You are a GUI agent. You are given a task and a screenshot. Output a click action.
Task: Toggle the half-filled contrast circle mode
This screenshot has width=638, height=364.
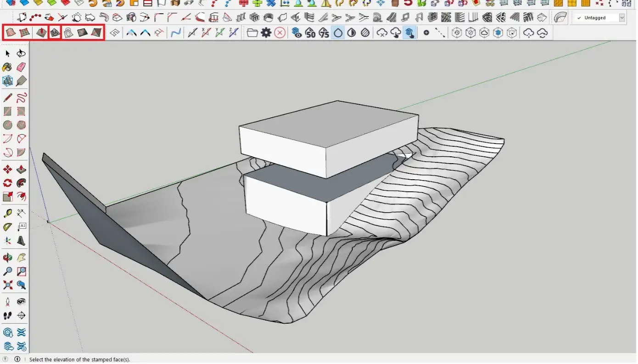(351, 33)
